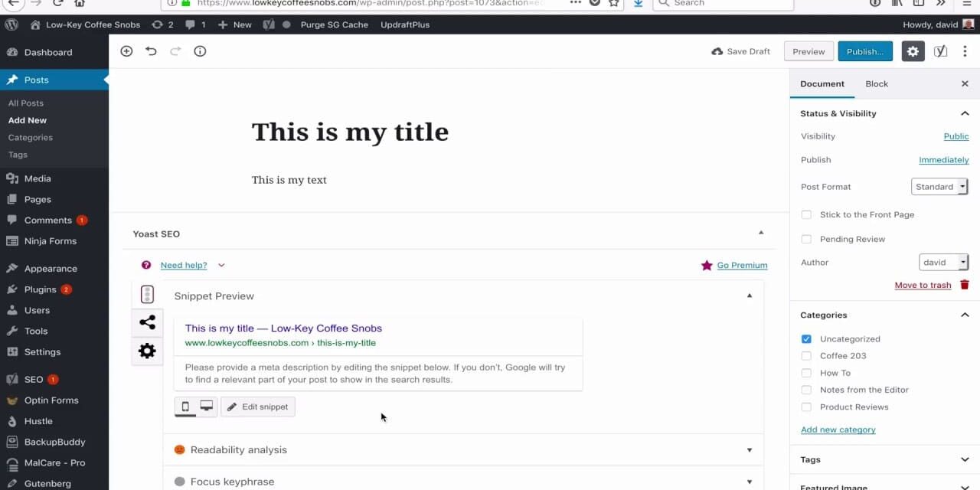Click the browser home icon

point(80,3)
